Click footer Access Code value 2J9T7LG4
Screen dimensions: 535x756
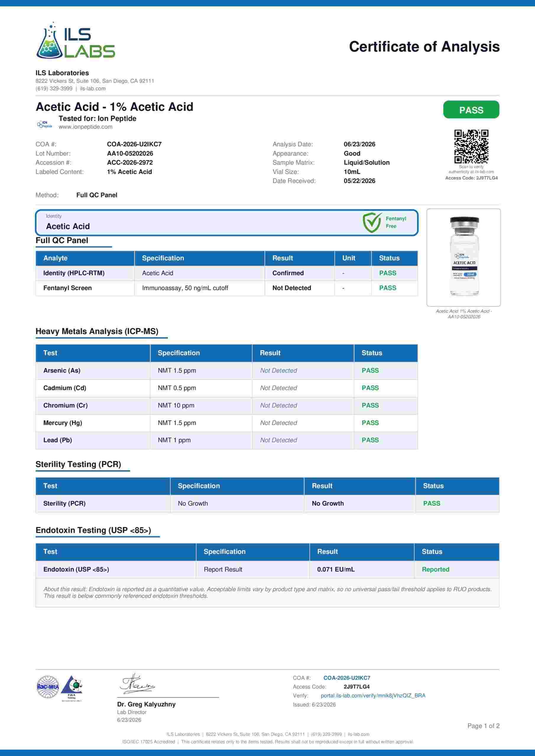pos(356,687)
